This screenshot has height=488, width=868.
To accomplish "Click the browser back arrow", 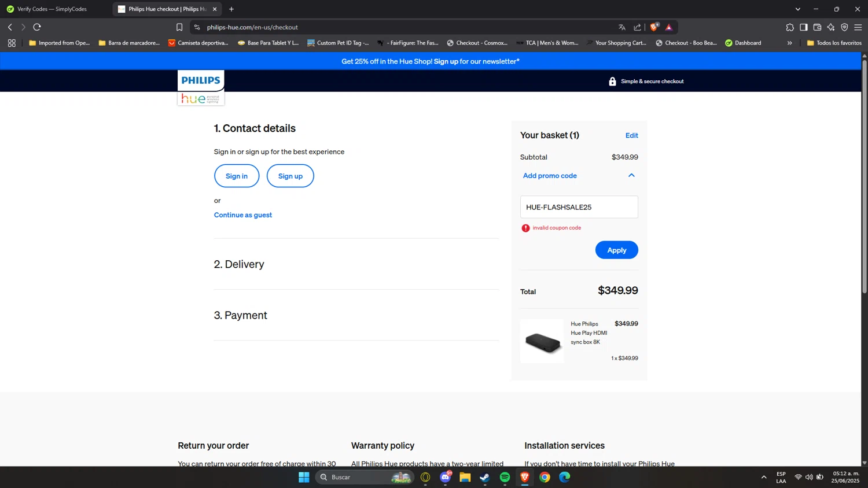I will point(10,27).
